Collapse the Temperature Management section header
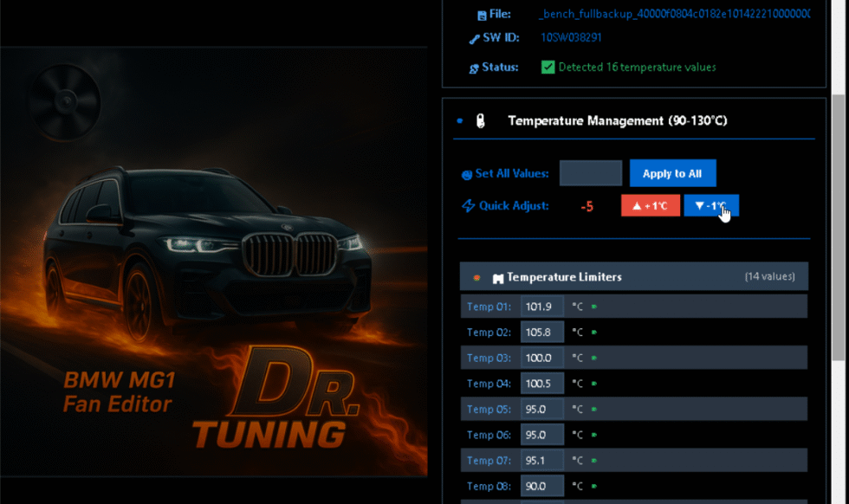The width and height of the screenshot is (849, 504). click(617, 121)
